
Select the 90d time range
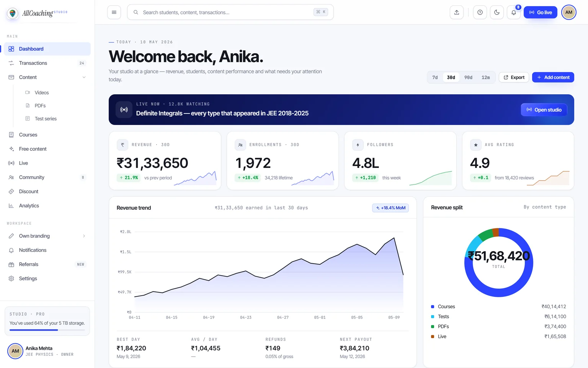[x=469, y=77]
